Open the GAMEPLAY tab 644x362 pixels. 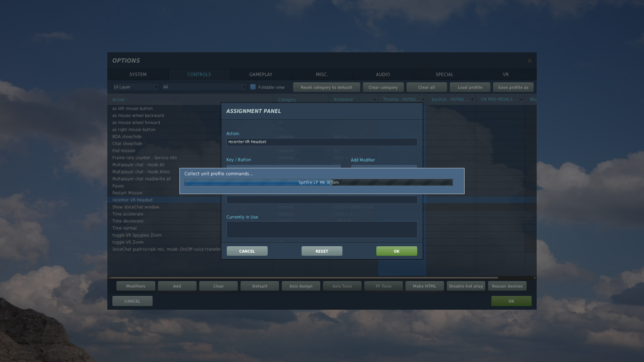[x=261, y=74]
